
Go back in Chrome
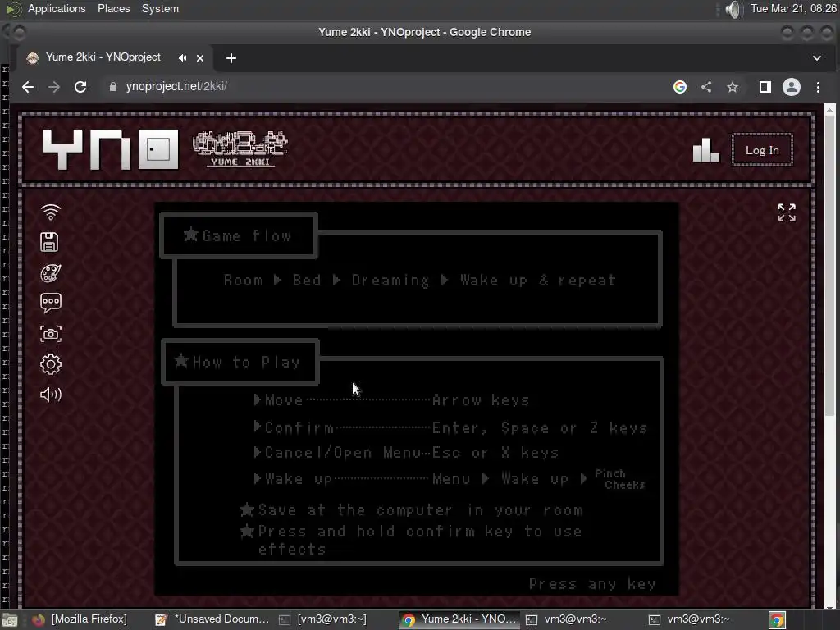click(28, 87)
